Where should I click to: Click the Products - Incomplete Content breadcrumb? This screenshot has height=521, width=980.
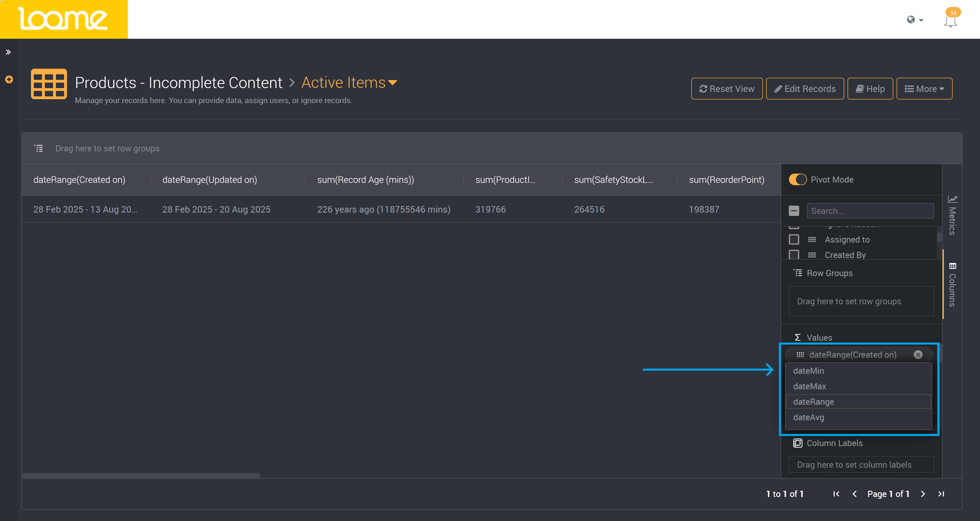[x=178, y=82]
